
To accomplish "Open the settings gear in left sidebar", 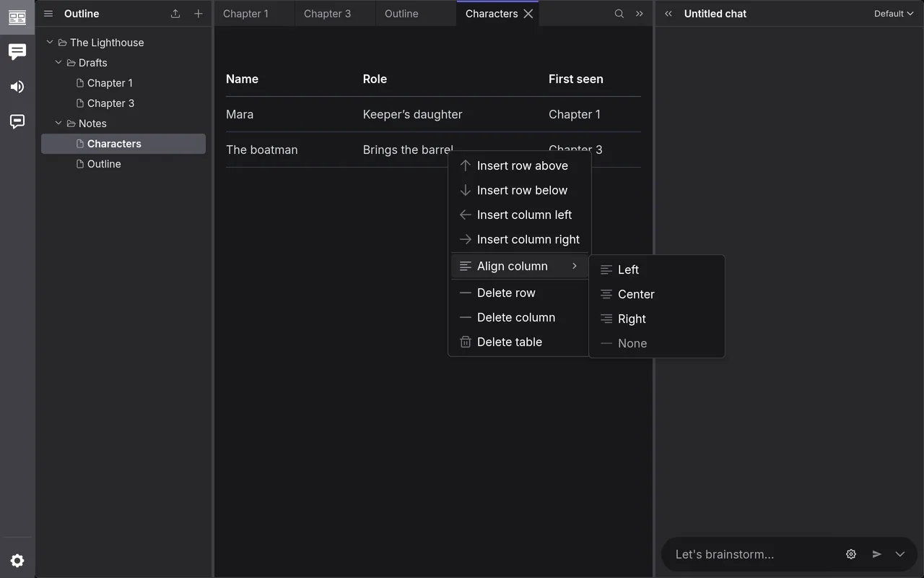I will 17,561.
